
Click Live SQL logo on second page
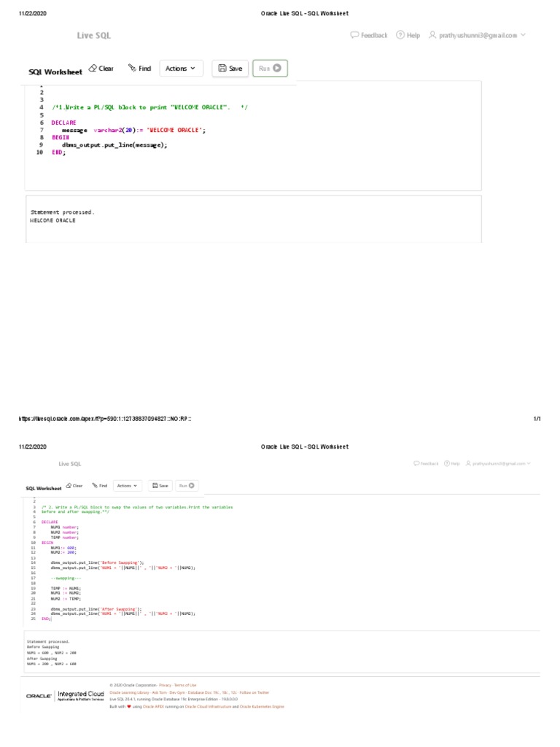[x=70, y=463]
